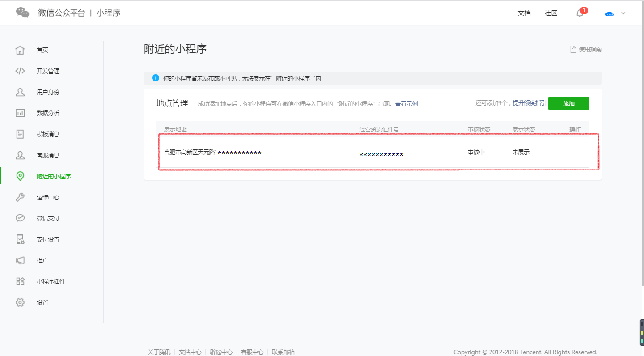Image resolution: width=644 pixels, height=356 pixels.
Task: Open 用户身份 user identity icon
Action: click(20, 92)
